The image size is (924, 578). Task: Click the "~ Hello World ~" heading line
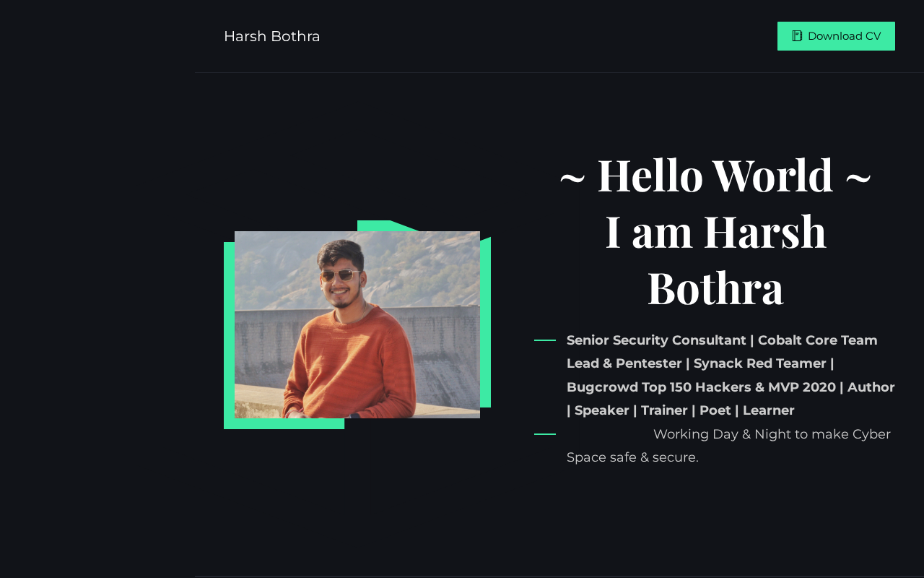point(715,175)
